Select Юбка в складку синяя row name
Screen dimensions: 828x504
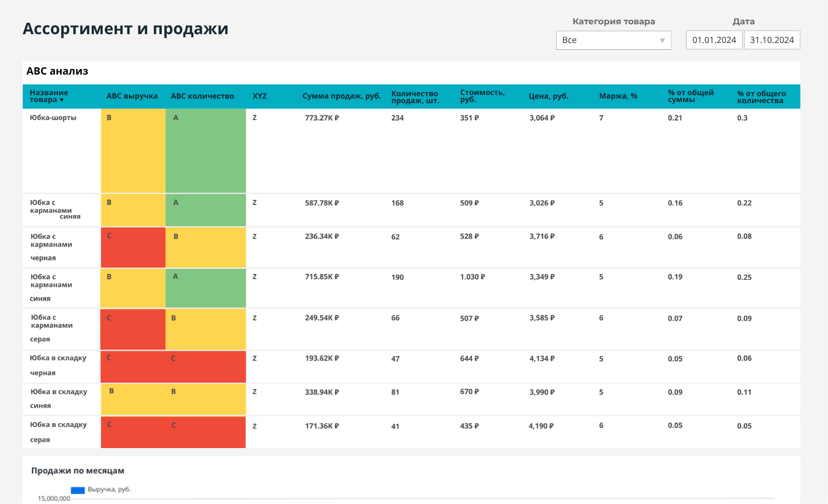pos(58,399)
